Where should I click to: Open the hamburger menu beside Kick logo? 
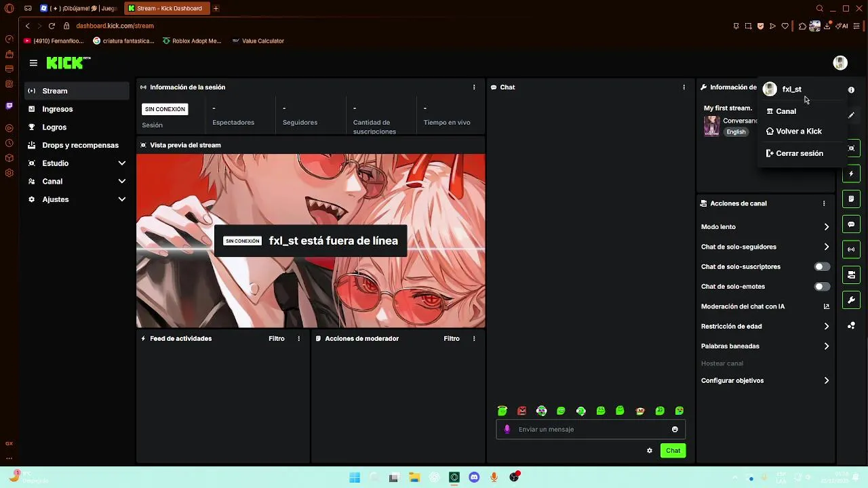pyautogui.click(x=33, y=63)
